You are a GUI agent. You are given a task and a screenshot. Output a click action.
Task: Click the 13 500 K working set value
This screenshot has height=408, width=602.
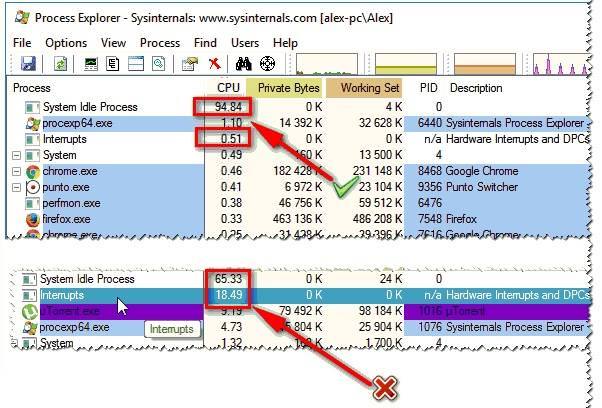coord(380,155)
